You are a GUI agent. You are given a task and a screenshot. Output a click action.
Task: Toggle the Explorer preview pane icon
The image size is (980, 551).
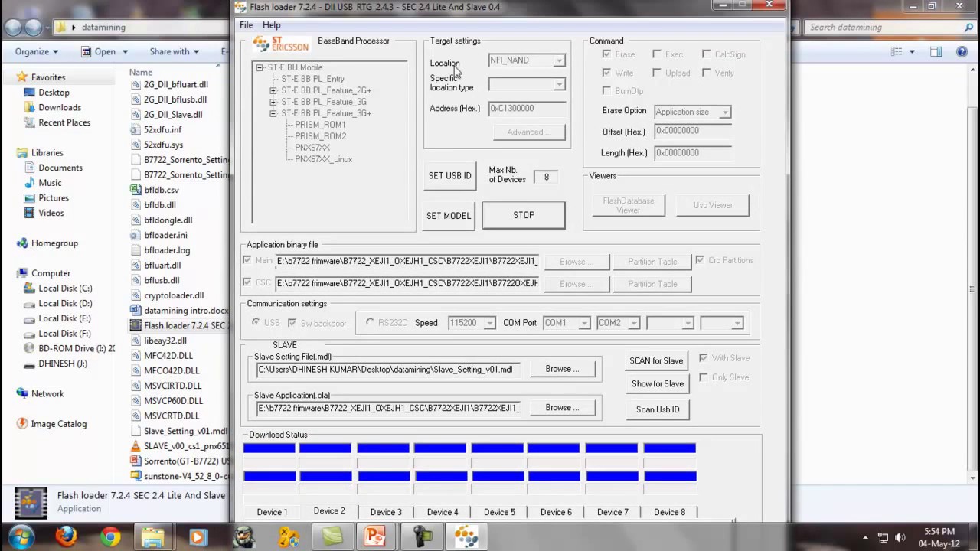(936, 52)
